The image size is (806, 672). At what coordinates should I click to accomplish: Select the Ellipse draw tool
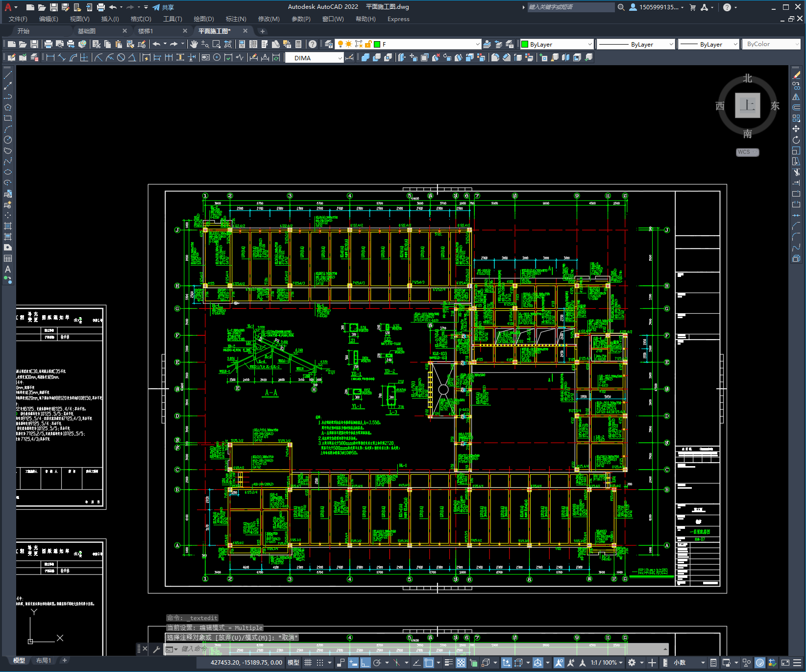8,172
